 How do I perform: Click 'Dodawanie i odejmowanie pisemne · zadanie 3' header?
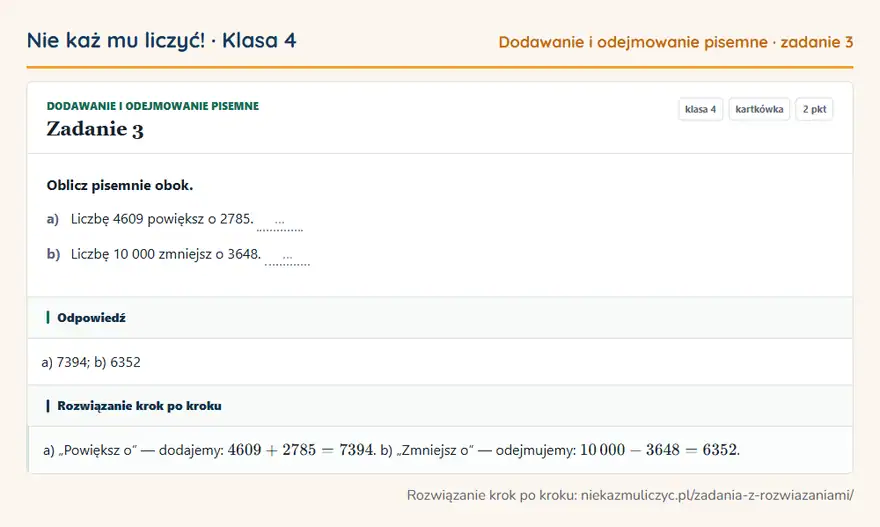pyautogui.click(x=676, y=42)
